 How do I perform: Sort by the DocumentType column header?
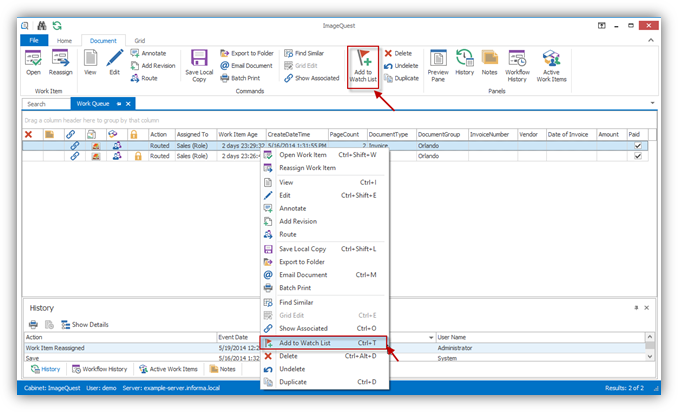[391, 134]
